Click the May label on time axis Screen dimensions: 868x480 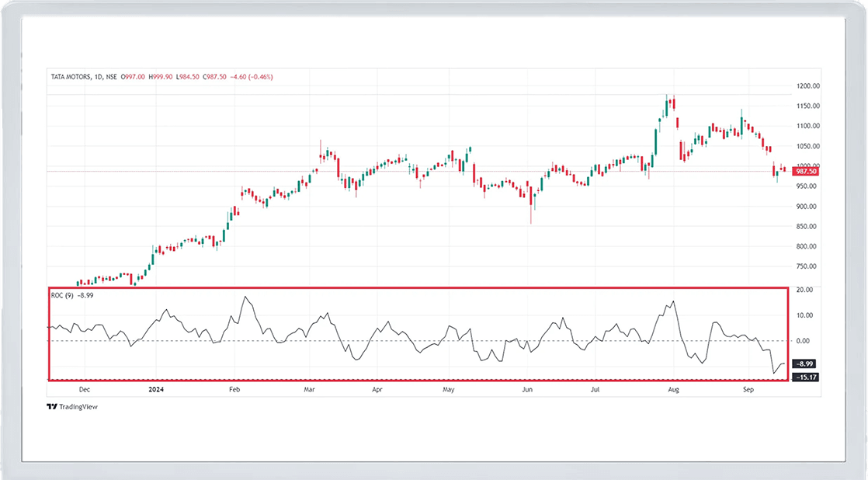(x=449, y=388)
